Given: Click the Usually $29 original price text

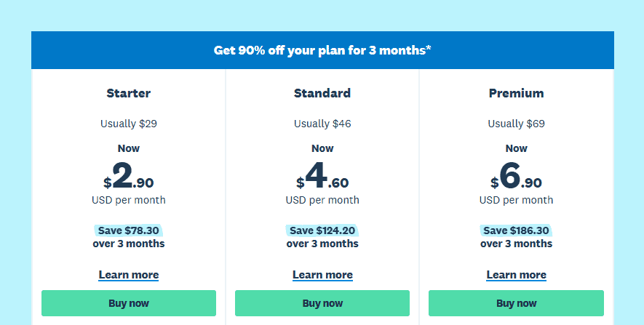Looking at the screenshot, I should click(129, 124).
